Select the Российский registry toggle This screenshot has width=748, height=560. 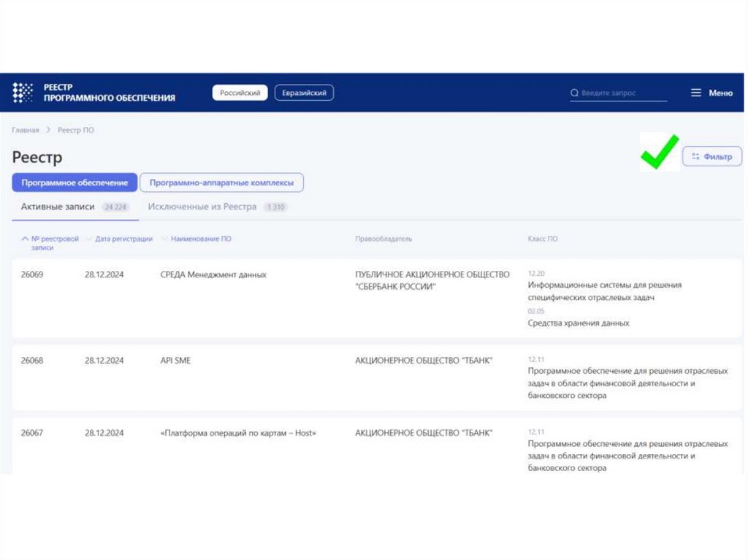coord(240,93)
